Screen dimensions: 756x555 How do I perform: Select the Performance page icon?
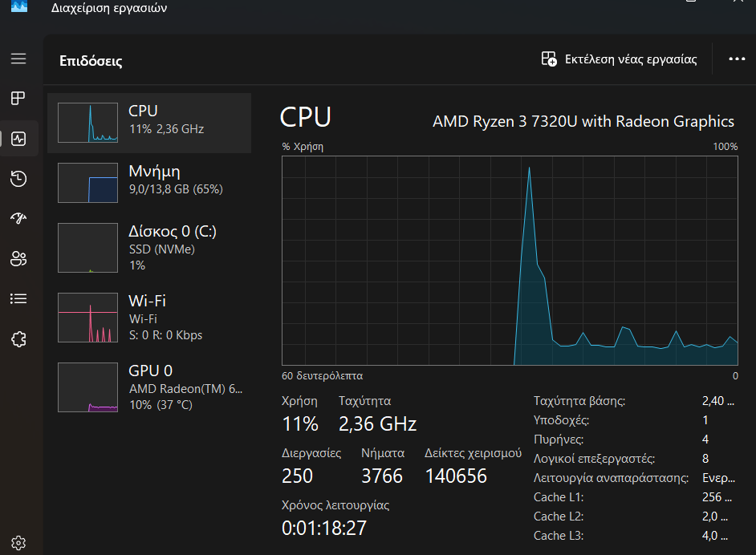tap(18, 139)
